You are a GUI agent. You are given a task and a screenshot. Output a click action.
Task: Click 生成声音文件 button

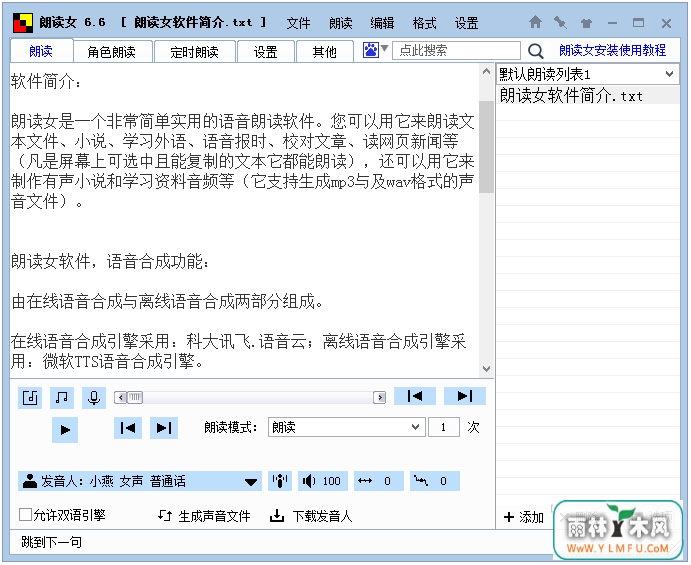pyautogui.click(x=204, y=516)
